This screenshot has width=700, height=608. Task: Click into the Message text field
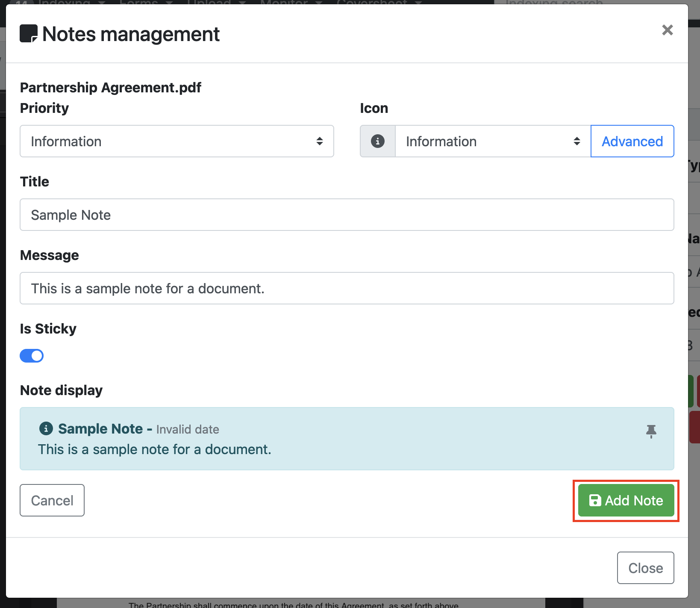[347, 288]
